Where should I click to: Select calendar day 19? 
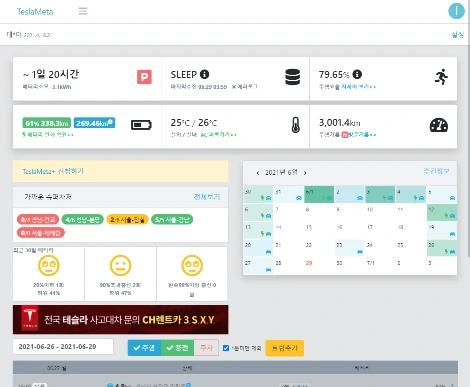pyautogui.click(x=442, y=230)
